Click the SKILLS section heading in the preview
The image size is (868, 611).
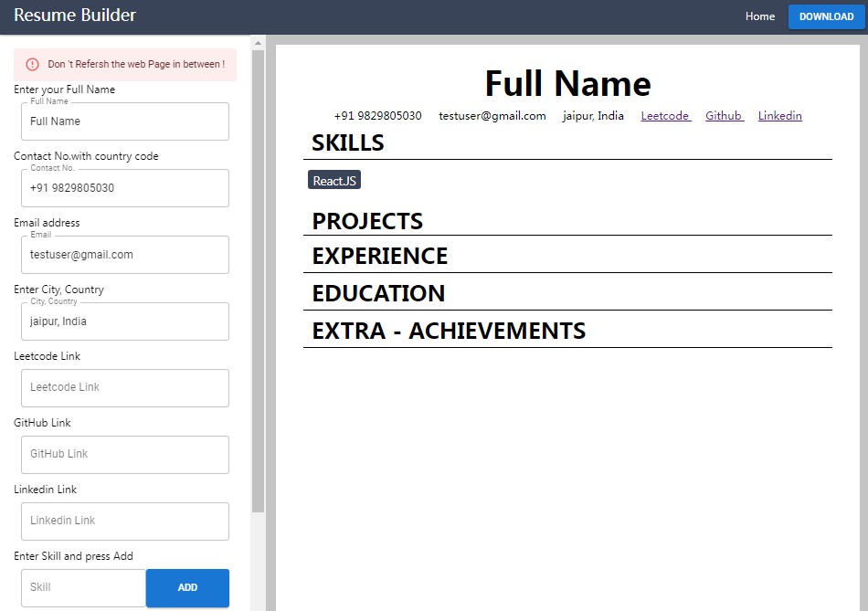pos(347,142)
